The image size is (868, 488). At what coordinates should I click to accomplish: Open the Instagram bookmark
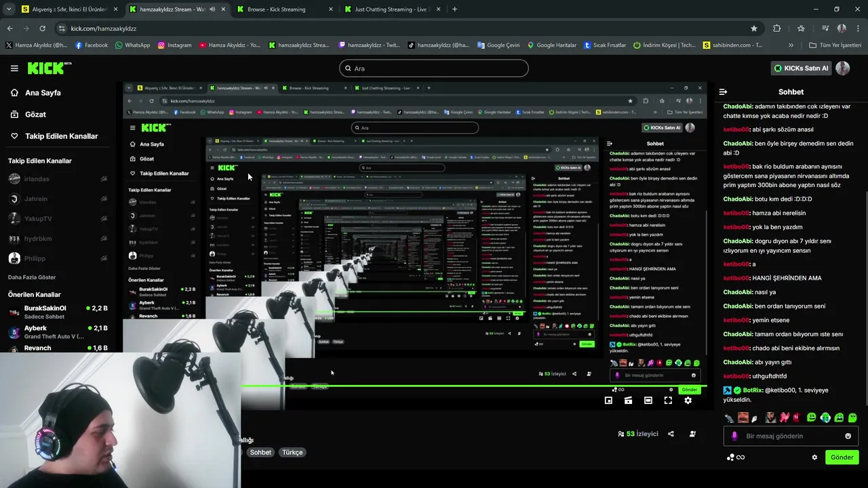click(174, 45)
